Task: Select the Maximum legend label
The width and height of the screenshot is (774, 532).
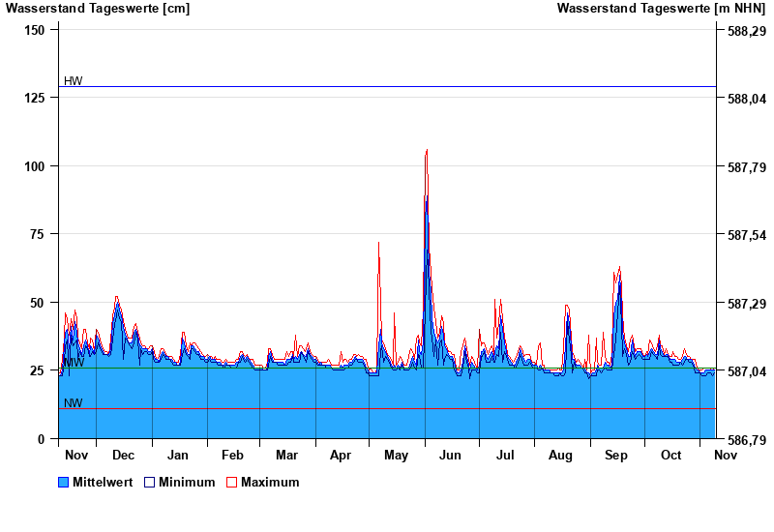Action: click(x=270, y=482)
